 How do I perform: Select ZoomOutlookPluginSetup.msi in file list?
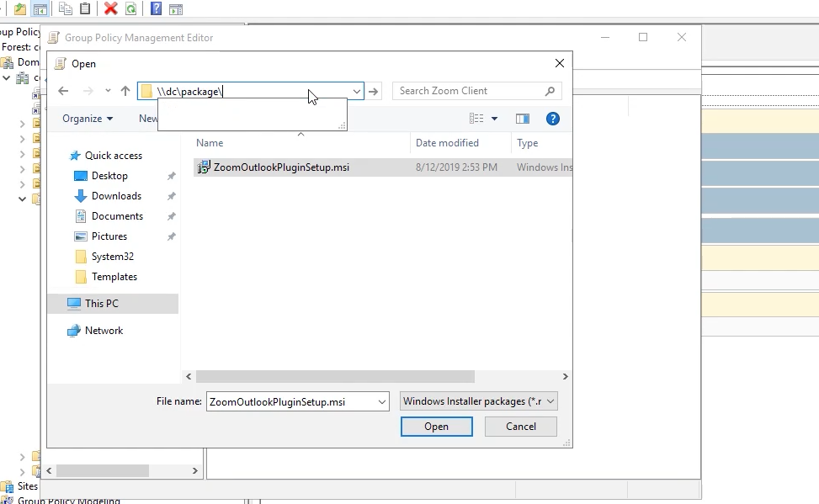pyautogui.click(x=280, y=167)
